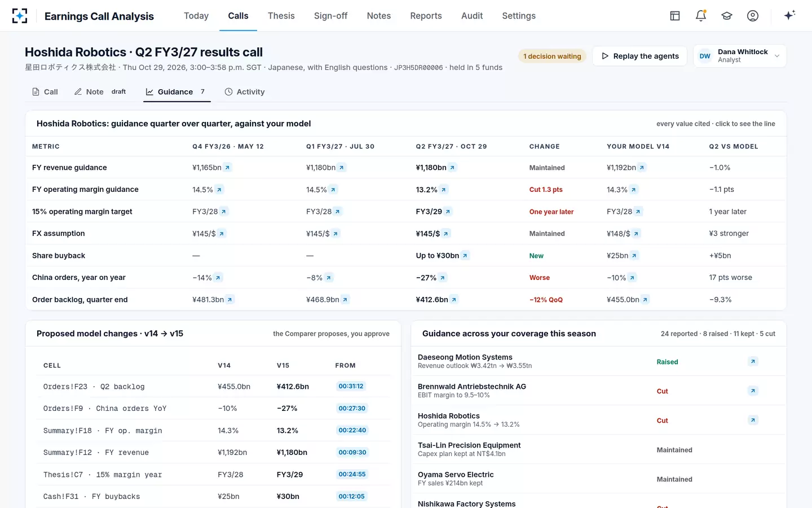The height and width of the screenshot is (508, 812).
Task: Jump to timestamp 00:22:40 for op. margin
Action: click(352, 430)
